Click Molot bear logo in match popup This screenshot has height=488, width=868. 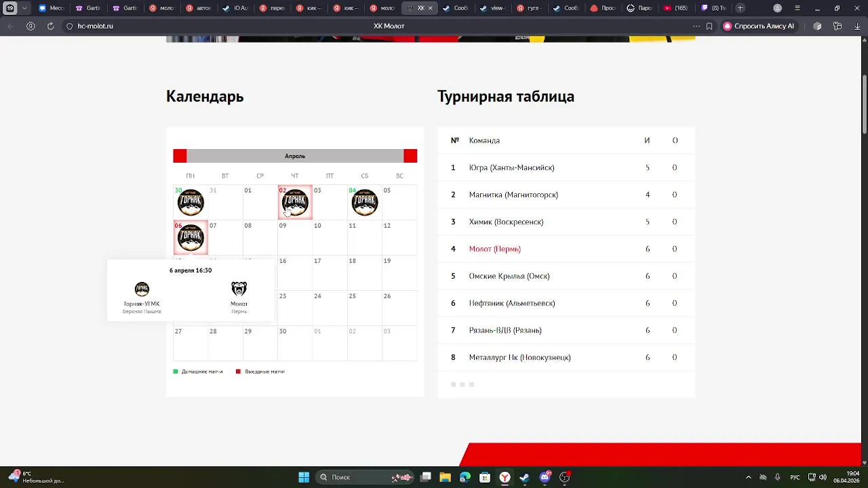(239, 289)
